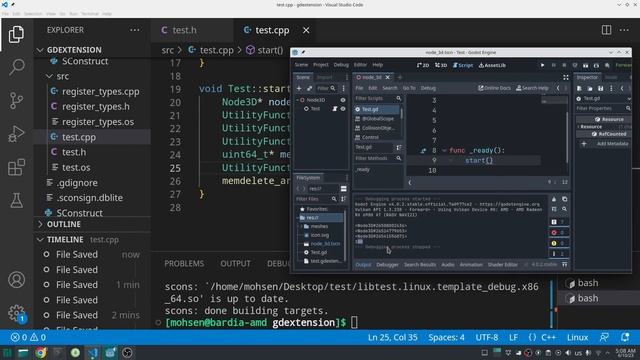Click Ln 25, Col 35 in status bar

392,338
